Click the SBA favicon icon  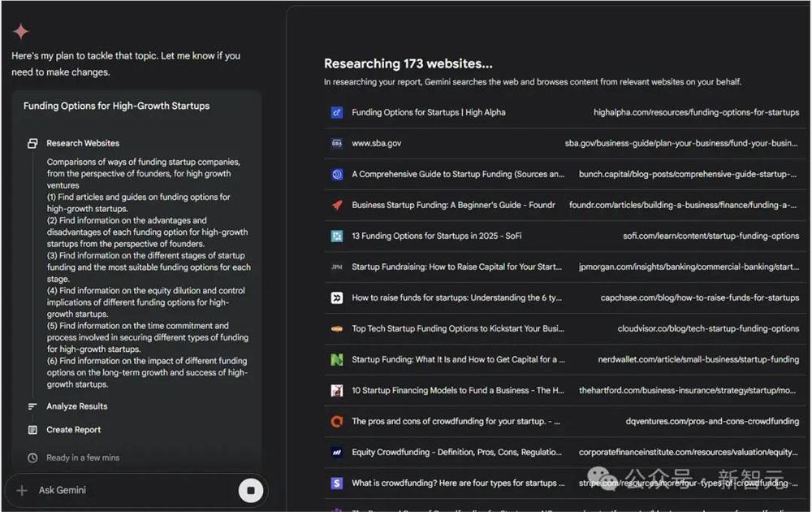click(337, 143)
